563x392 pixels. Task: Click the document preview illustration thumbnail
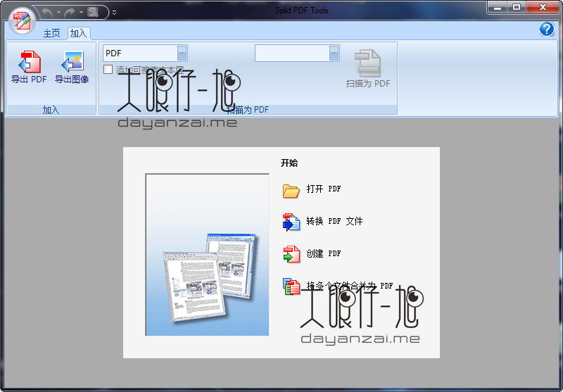[x=207, y=255]
